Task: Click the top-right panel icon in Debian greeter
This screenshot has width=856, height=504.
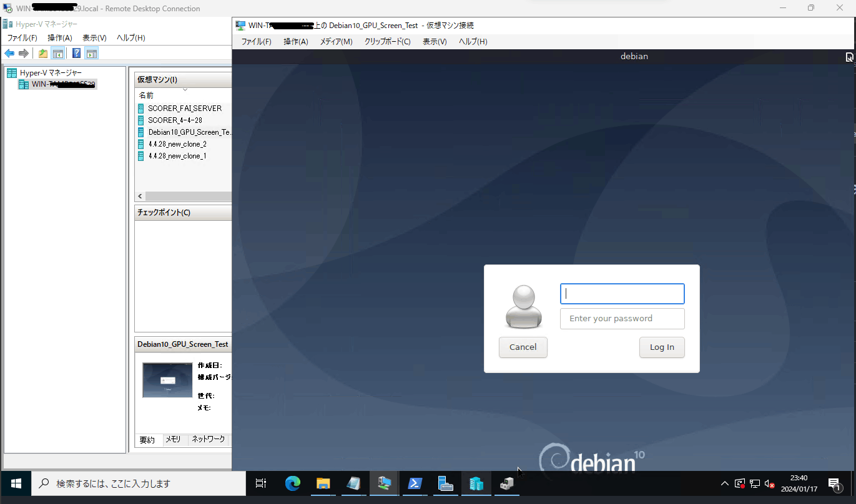Action: [x=849, y=57]
